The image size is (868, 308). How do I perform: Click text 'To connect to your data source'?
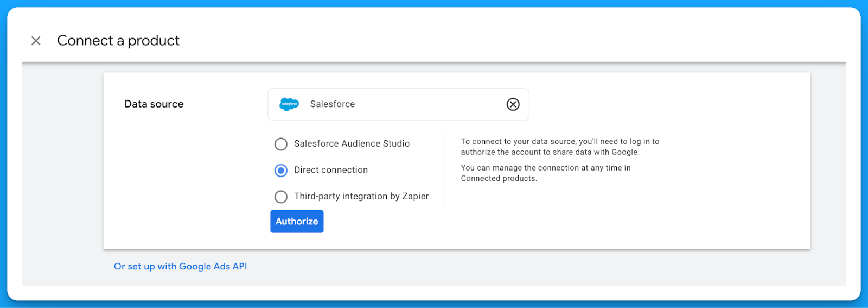point(518,142)
